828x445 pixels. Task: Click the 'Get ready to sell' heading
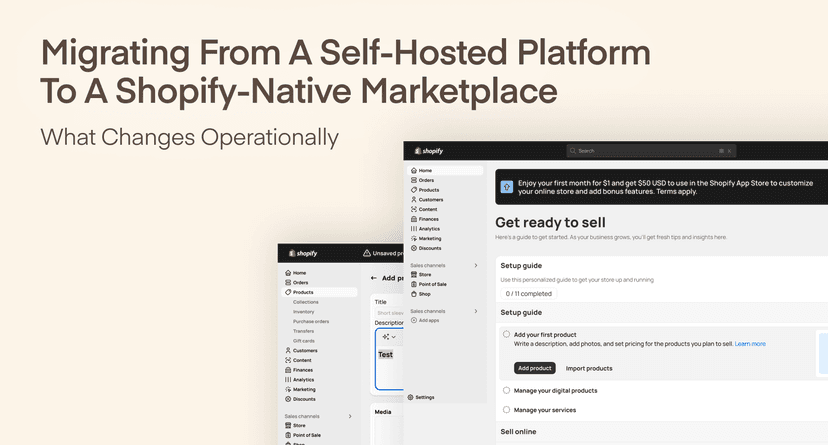coord(550,223)
